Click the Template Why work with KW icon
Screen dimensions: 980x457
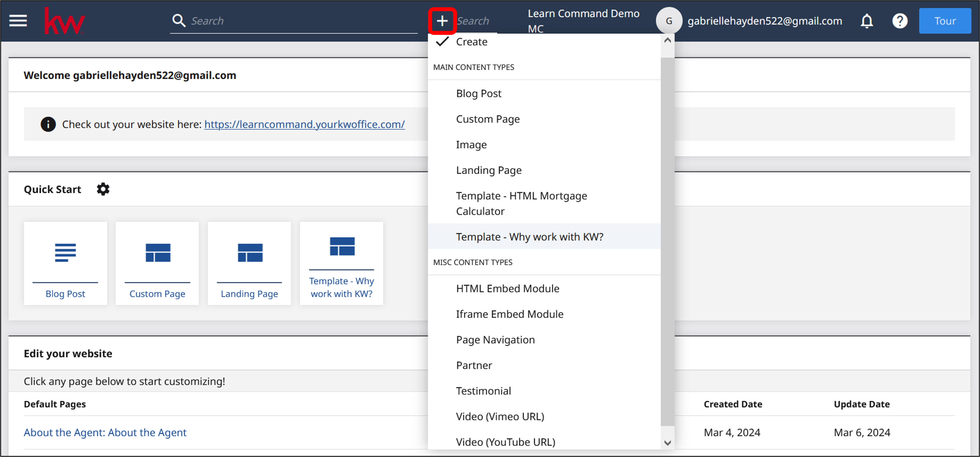click(342, 246)
